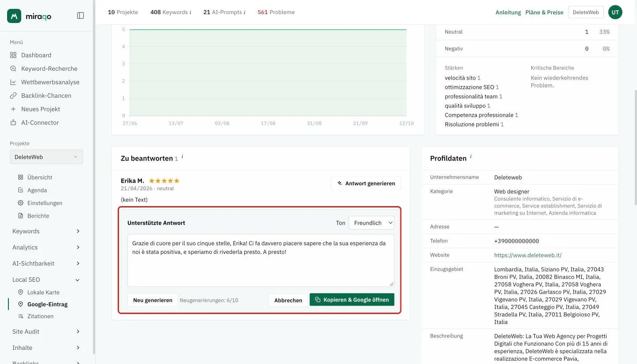Select Google-Eintrag in Local SEO
Screen dimensions: 637x364
47,304
